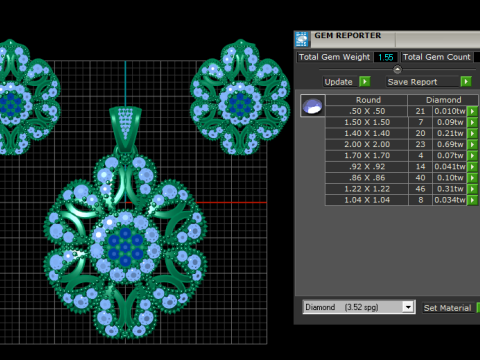Select the .86 X .86 size cell

click(x=367, y=178)
